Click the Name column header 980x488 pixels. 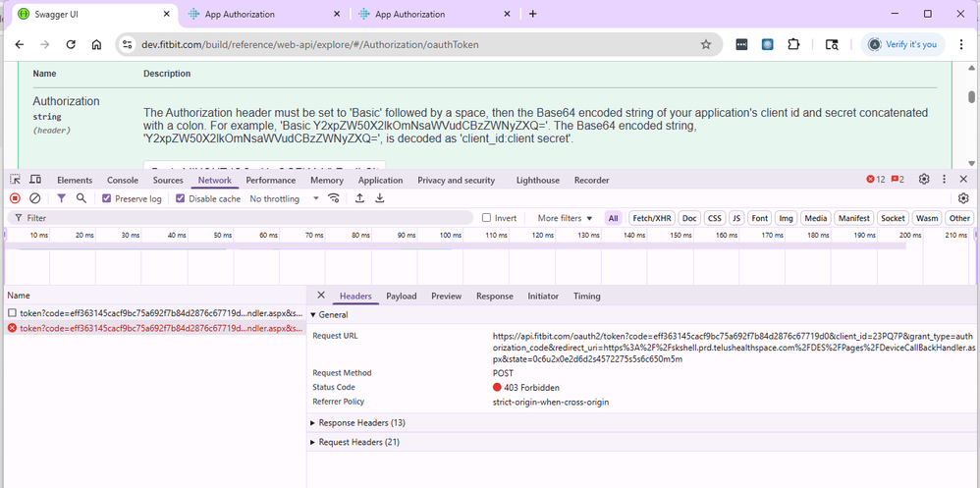click(x=18, y=296)
